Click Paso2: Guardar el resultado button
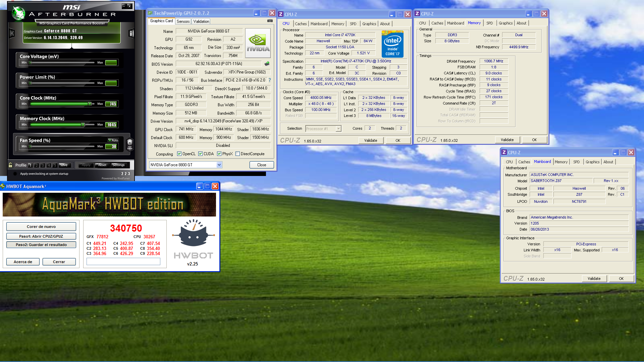 41,245
